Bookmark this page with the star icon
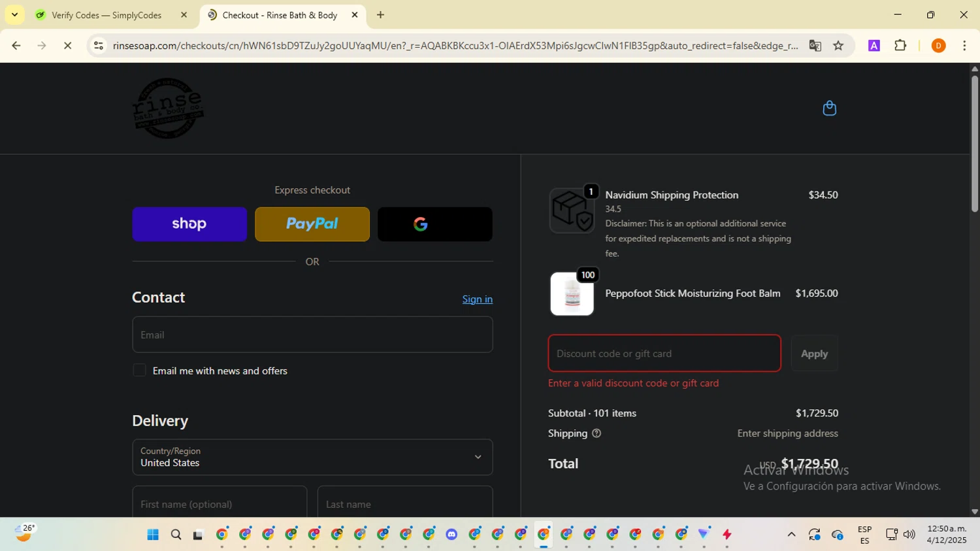This screenshot has height=551, width=980. click(838, 46)
